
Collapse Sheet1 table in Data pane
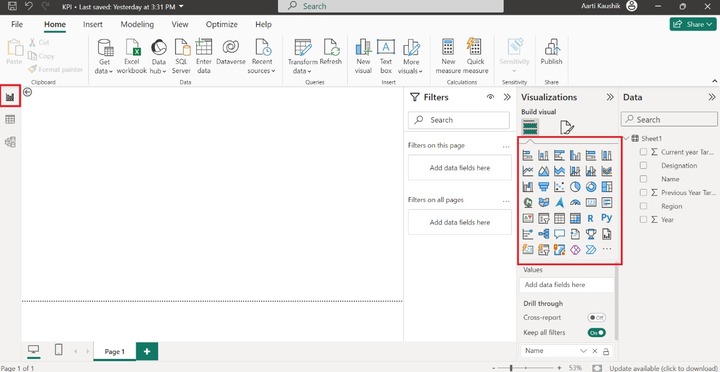coord(627,138)
